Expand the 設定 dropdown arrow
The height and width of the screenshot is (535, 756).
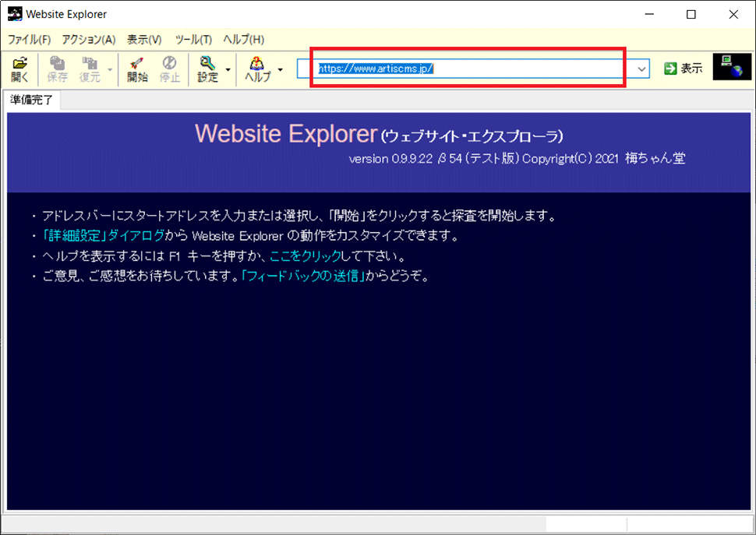[228, 70]
